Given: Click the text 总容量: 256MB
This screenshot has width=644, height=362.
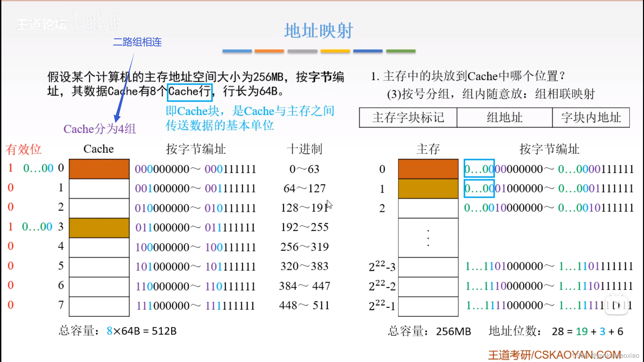Looking at the screenshot, I should [429, 331].
